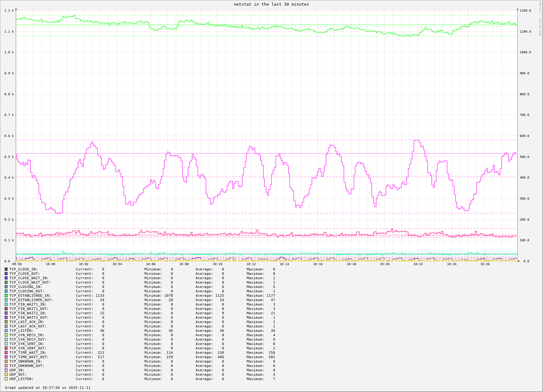Click the TCP_TIME_WAIT_IN pink legend swatch
543x392 pixels.
(6, 353)
